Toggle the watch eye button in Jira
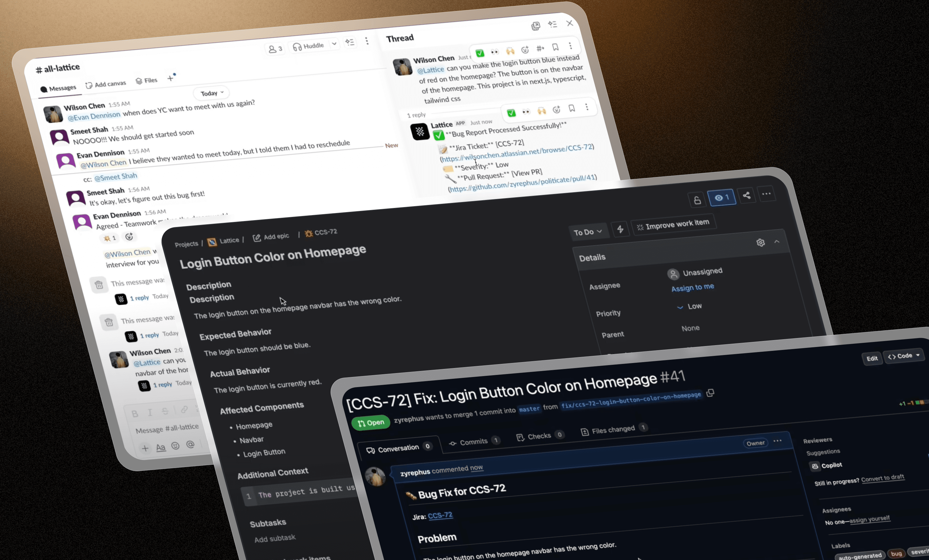The image size is (929, 560). tap(722, 198)
